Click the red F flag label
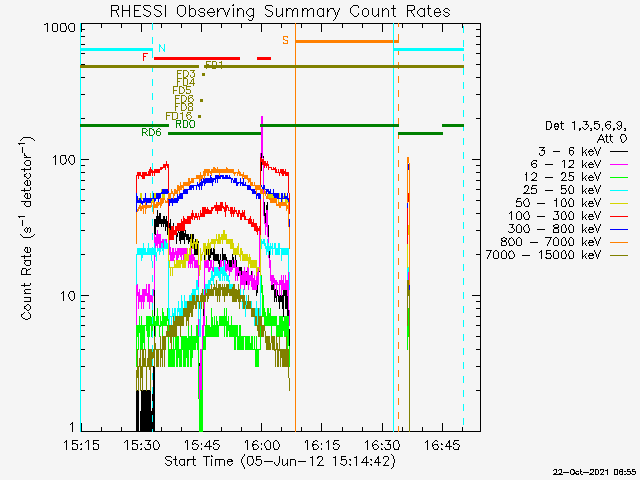The width and height of the screenshot is (640, 480). pyautogui.click(x=145, y=57)
